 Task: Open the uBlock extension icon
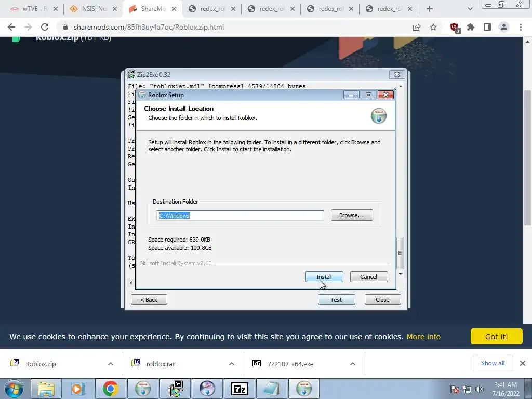click(x=455, y=28)
